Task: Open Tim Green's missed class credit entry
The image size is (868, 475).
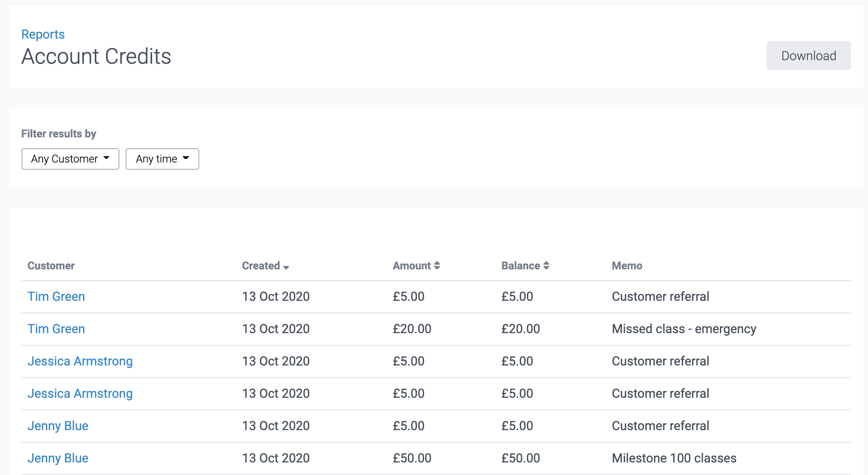Action: (56, 329)
